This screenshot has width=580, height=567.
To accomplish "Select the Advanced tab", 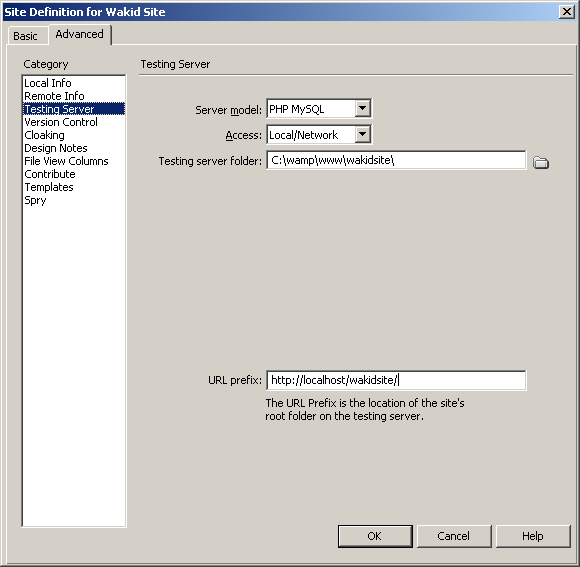I will coord(80,34).
